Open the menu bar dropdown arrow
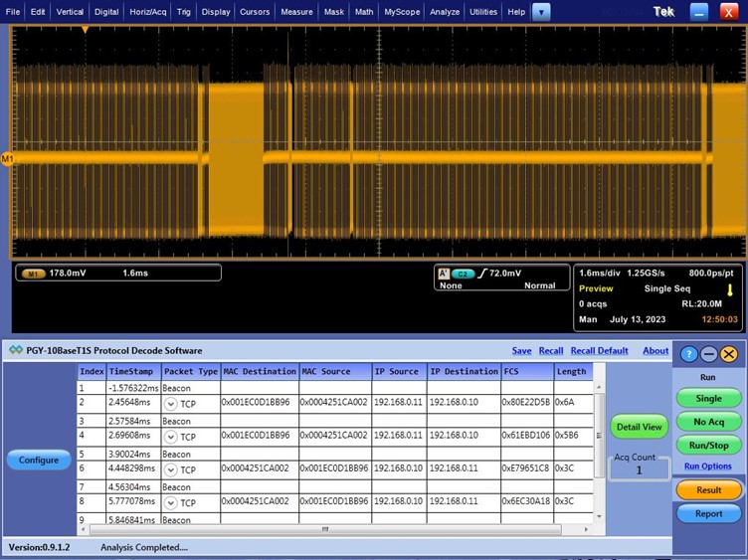 pyautogui.click(x=541, y=12)
